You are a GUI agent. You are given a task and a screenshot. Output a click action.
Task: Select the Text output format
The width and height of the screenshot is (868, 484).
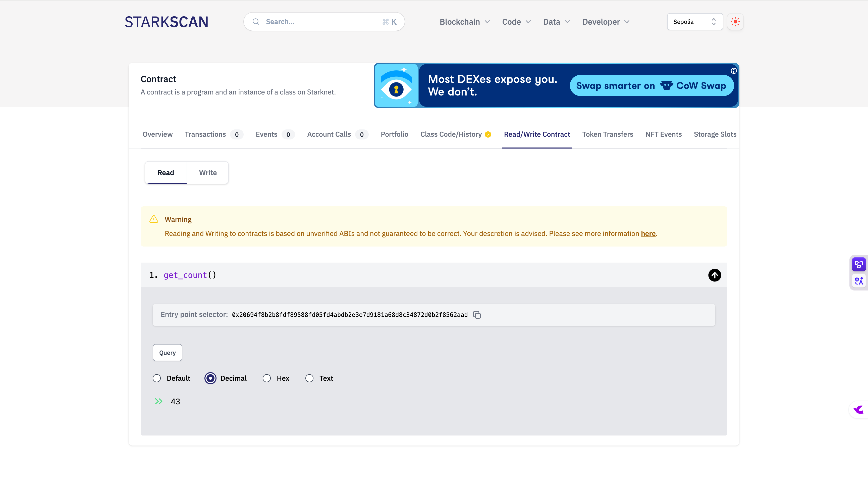click(309, 378)
